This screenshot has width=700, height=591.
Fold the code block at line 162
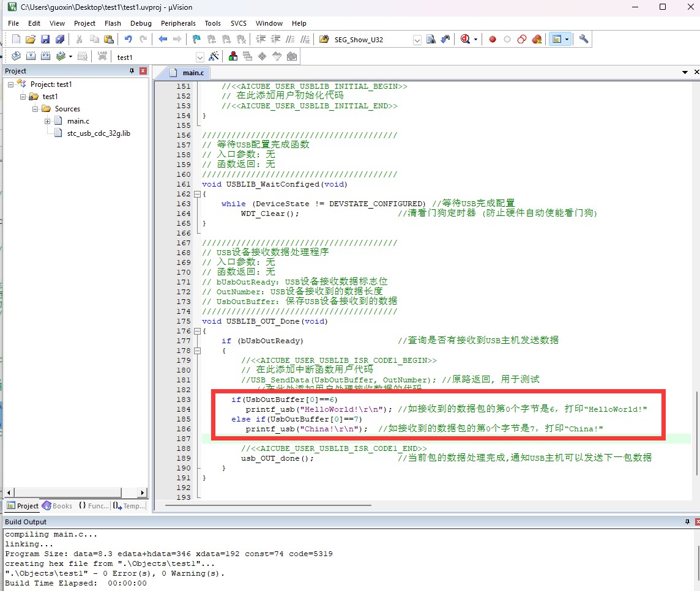click(197, 194)
